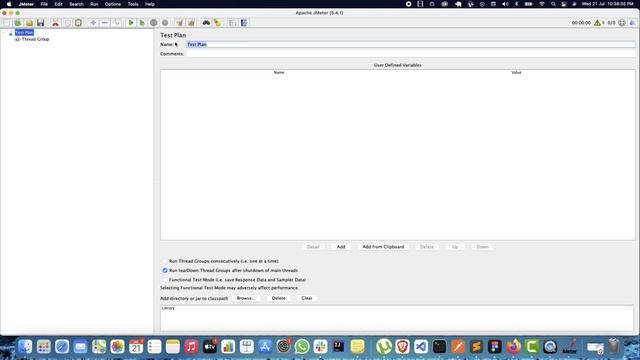Screen dimensions: 640x360
Task: Open Visual Studio Code from the dock
Action: click(x=421, y=347)
